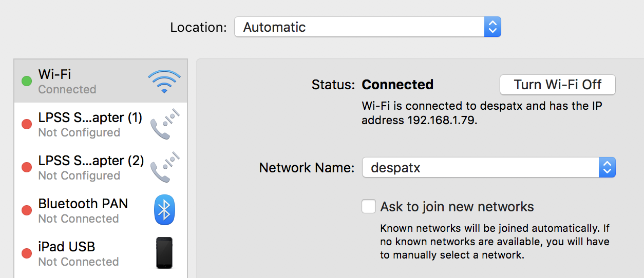This screenshot has width=644, height=278.
Task: Click the iPad USB device icon
Action: point(164,253)
